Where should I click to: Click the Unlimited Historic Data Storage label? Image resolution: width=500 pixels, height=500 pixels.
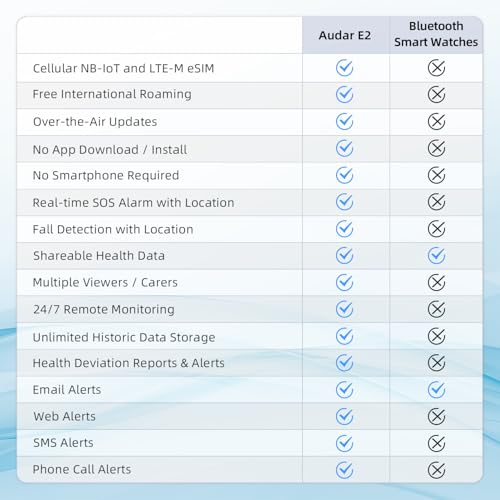124,337
